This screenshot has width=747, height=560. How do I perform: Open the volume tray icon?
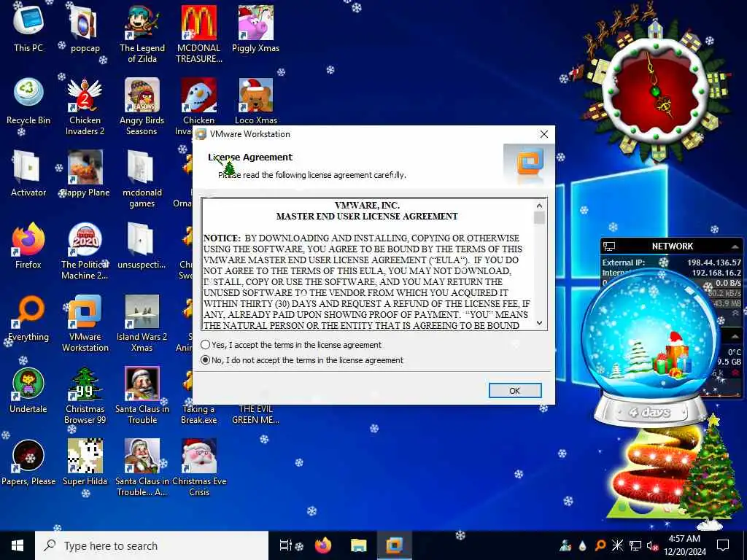click(652, 545)
